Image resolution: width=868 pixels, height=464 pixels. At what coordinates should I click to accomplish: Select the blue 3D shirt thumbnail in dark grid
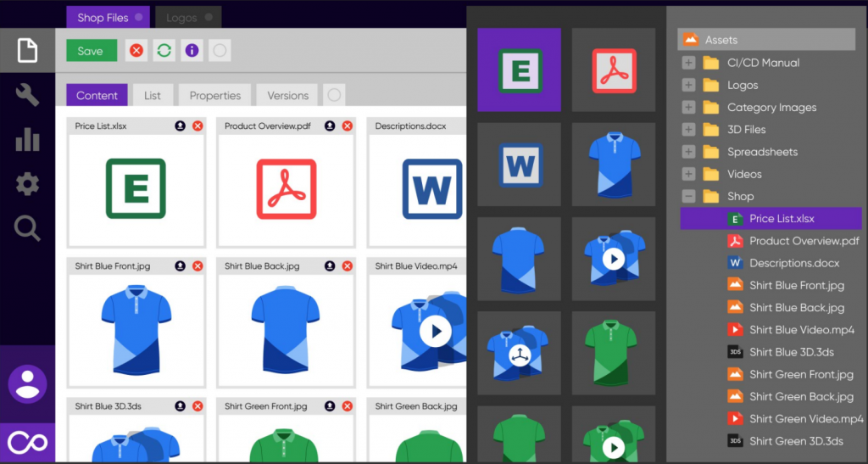pyautogui.click(x=520, y=353)
